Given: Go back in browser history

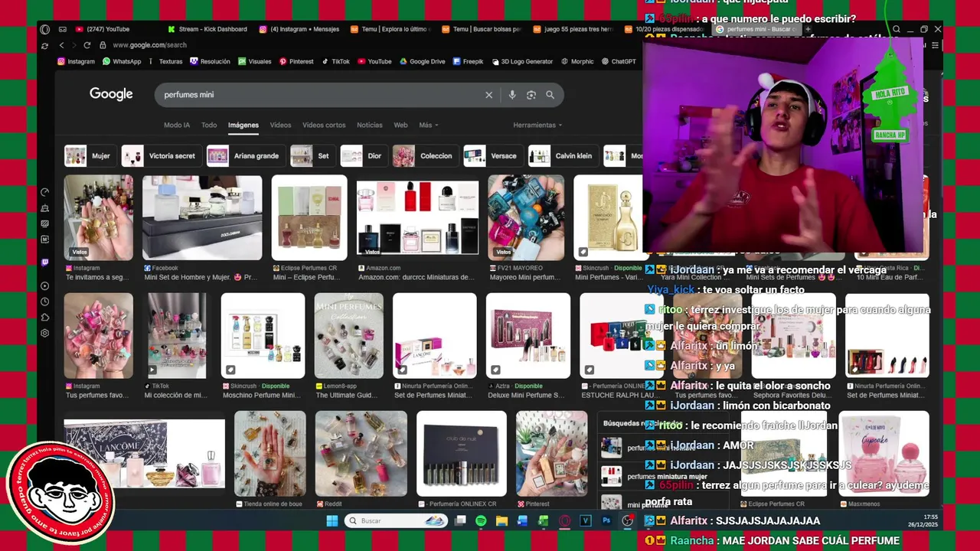Looking at the screenshot, I should tap(63, 45).
